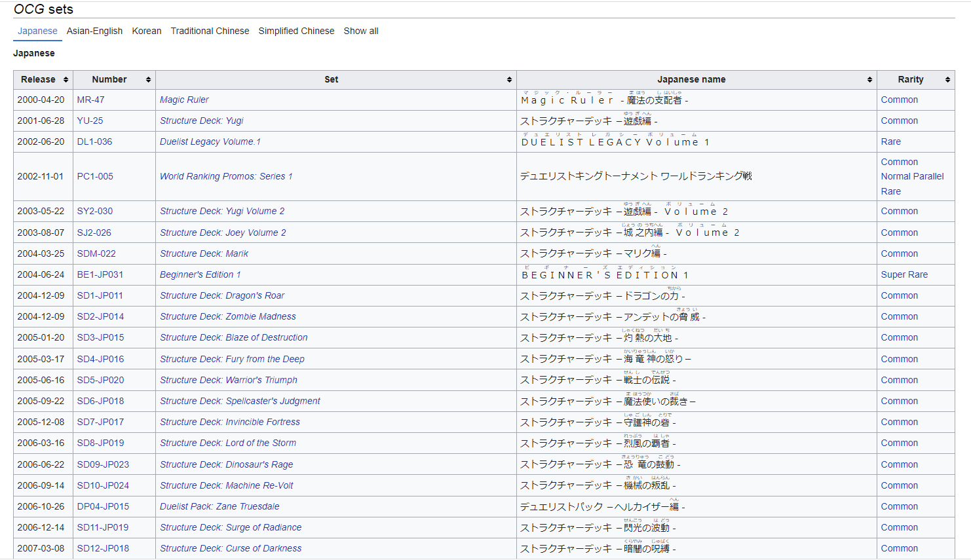This screenshot has height=560, width=971.
Task: Open Structure Deck: Blaze of Destruction
Action: [234, 337]
